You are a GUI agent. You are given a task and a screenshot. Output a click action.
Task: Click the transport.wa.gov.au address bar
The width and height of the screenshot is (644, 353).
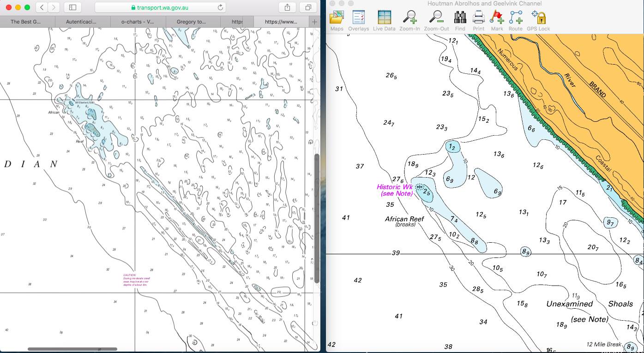point(160,7)
